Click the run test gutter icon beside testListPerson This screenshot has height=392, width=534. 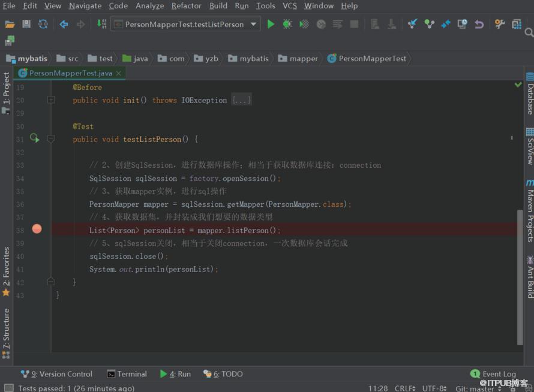coord(34,138)
